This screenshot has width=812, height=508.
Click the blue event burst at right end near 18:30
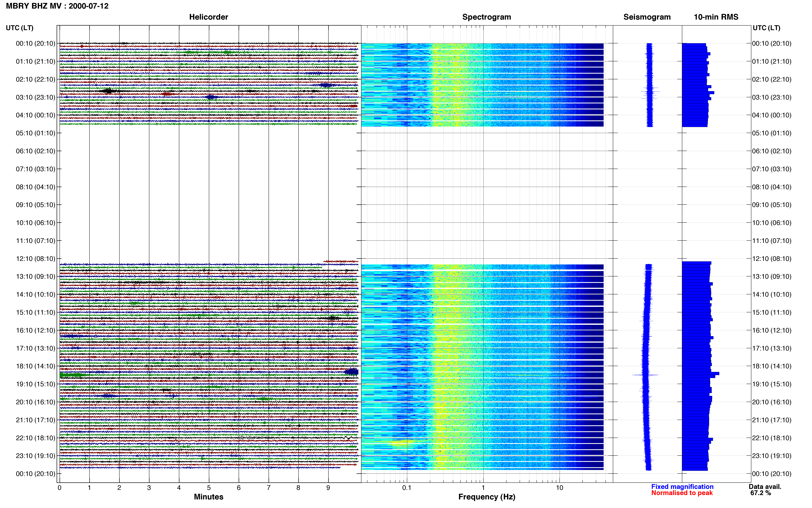pos(352,372)
